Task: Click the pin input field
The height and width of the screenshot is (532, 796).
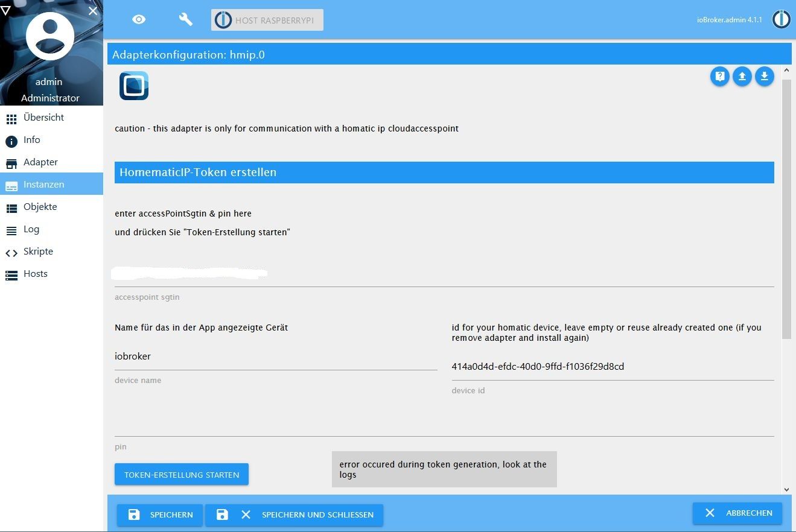Action: pos(444,424)
